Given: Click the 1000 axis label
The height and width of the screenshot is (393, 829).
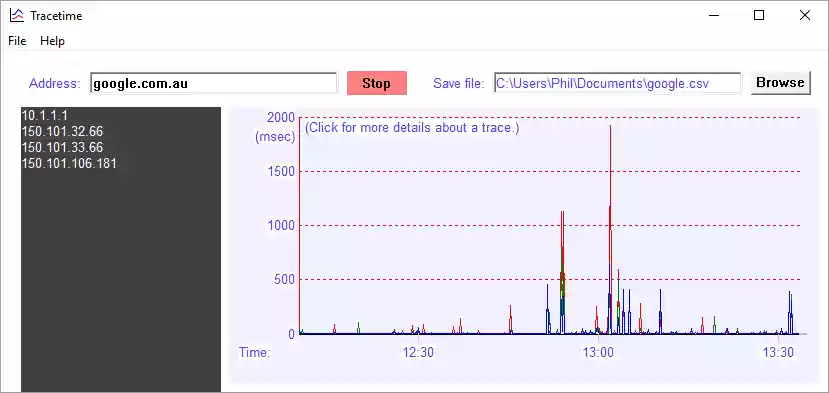Looking at the screenshot, I should pyautogui.click(x=282, y=226).
